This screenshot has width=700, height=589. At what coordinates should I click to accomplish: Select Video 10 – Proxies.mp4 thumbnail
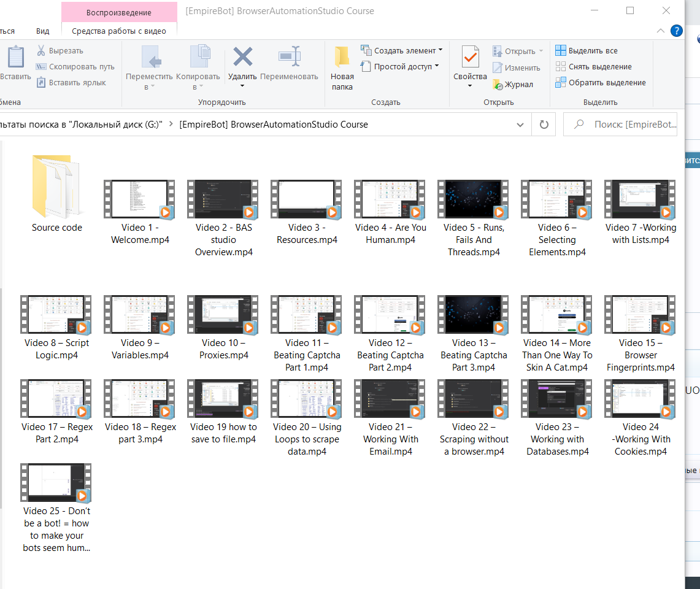(223, 315)
